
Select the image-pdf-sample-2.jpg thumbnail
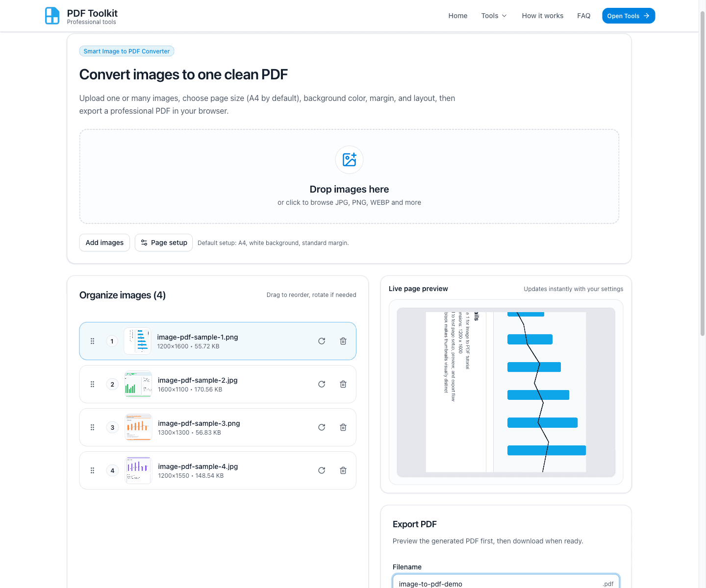pyautogui.click(x=138, y=384)
